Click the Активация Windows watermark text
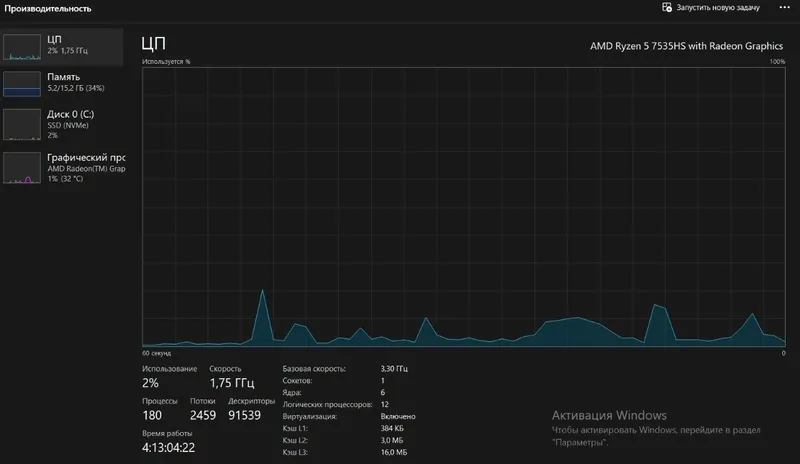 pyautogui.click(x=609, y=415)
